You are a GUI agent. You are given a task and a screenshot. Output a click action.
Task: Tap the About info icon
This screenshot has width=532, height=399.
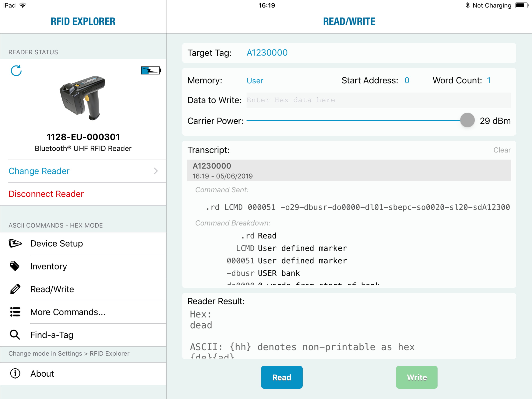15,373
